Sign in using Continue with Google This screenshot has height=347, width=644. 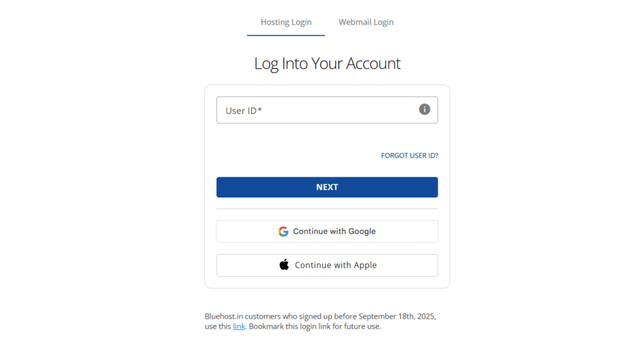[x=327, y=231]
